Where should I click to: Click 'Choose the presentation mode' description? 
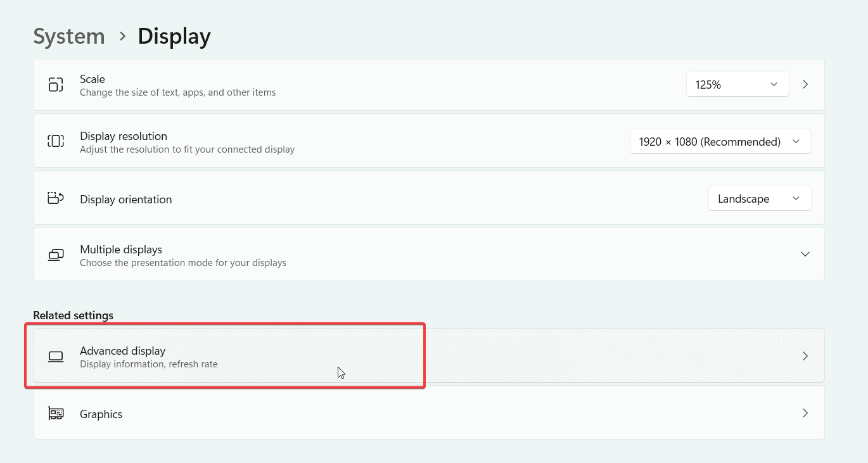[183, 263]
